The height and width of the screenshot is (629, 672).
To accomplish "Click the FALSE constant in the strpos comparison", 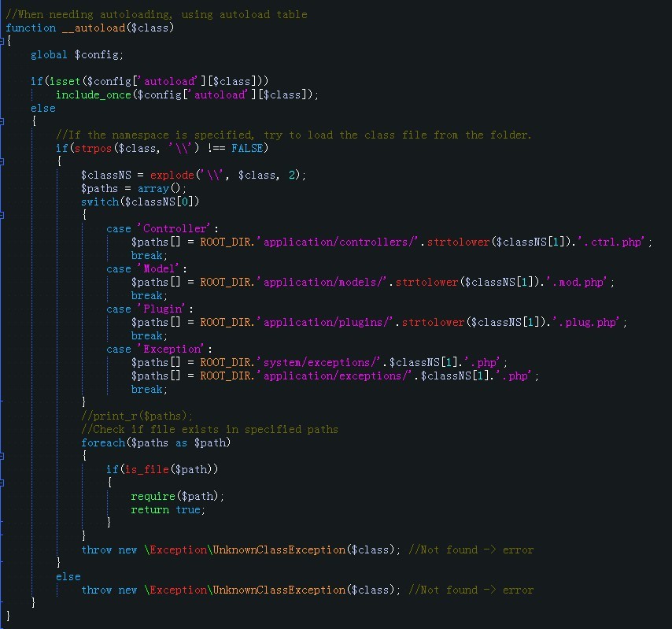I will [x=247, y=148].
